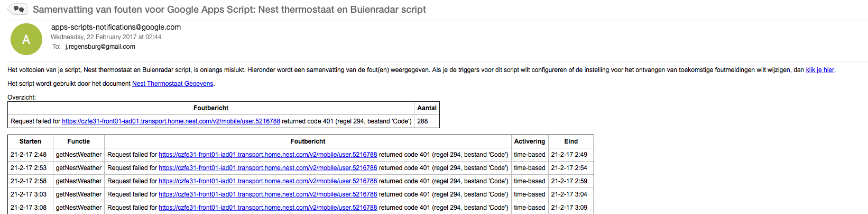
Task: Open the failed request URL in 3:08 row
Action: point(267,208)
